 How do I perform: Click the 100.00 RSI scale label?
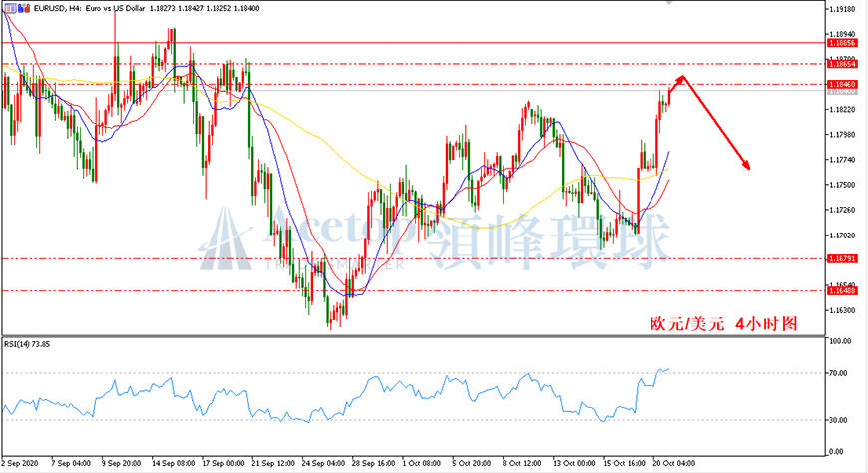(840, 341)
